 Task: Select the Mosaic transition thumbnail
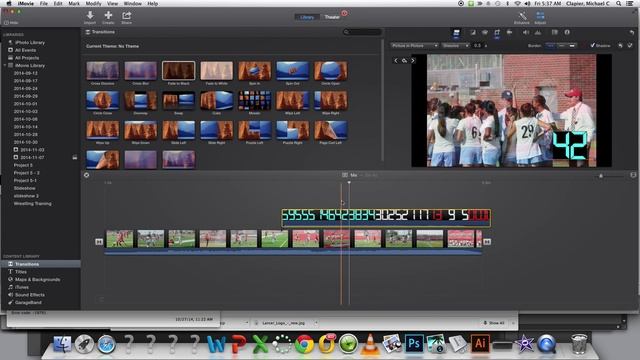tap(254, 100)
